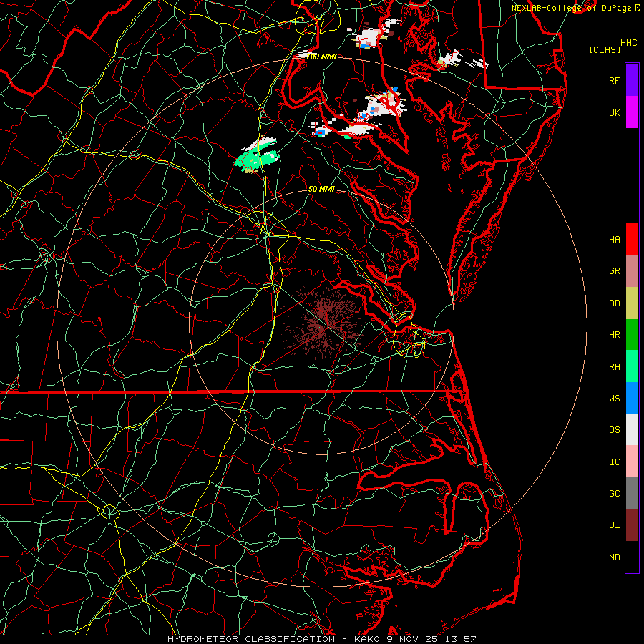644x644 pixels.
Task: Select the IC light pink legend swatch
Action: pyautogui.click(x=632, y=462)
